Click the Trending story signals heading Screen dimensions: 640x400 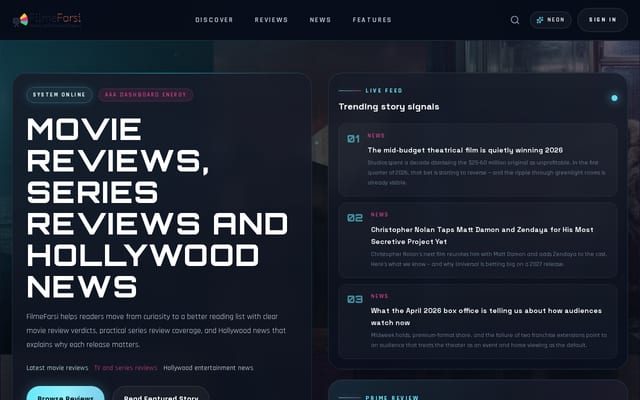point(389,107)
